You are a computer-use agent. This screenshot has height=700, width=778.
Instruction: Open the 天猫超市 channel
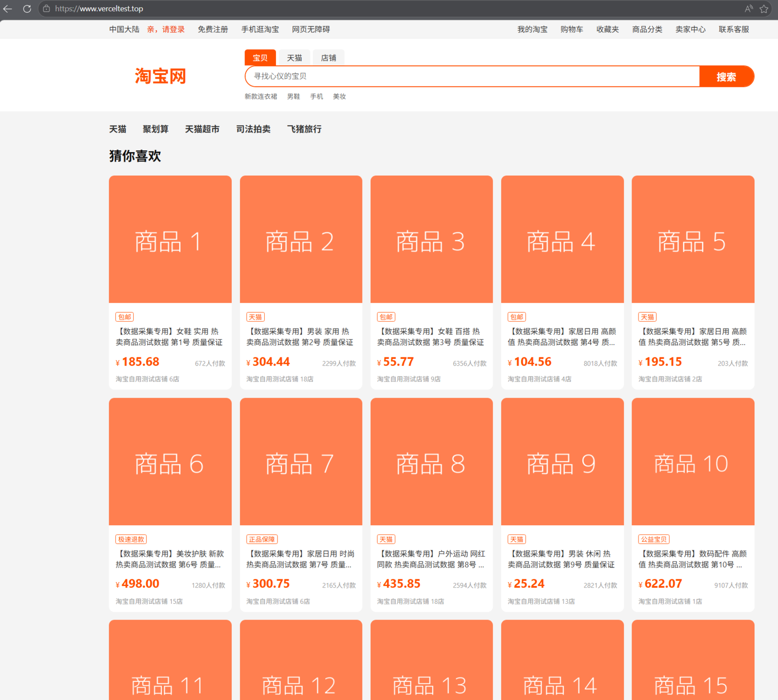202,129
